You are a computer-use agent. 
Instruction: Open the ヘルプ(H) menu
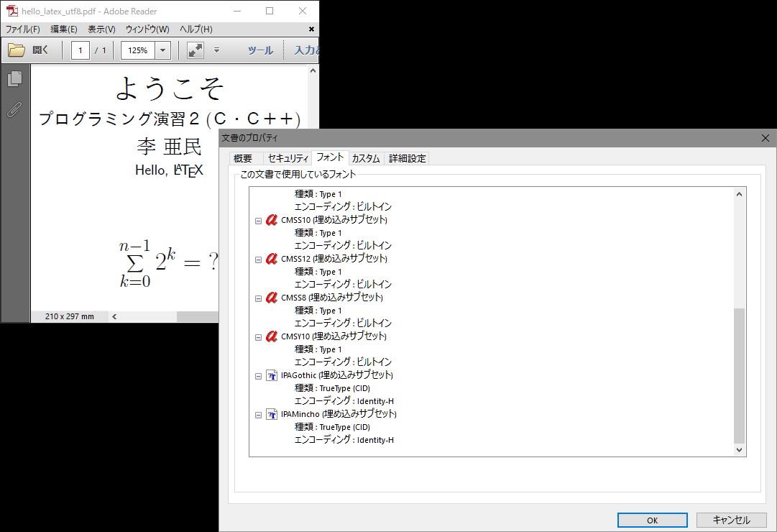(196, 29)
